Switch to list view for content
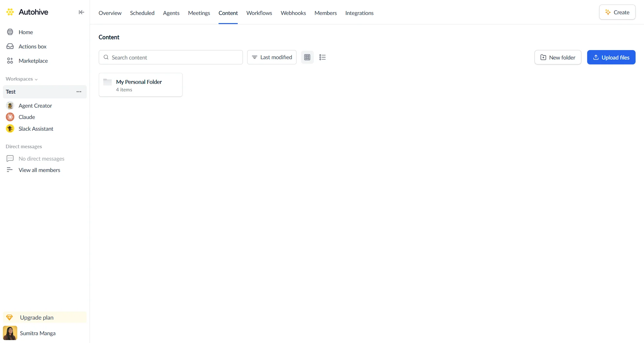 pyautogui.click(x=322, y=57)
